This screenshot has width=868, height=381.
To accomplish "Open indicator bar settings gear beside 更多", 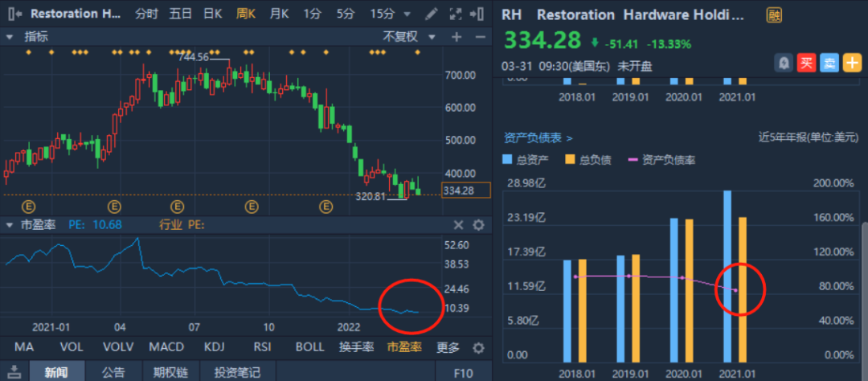I will coord(478,348).
